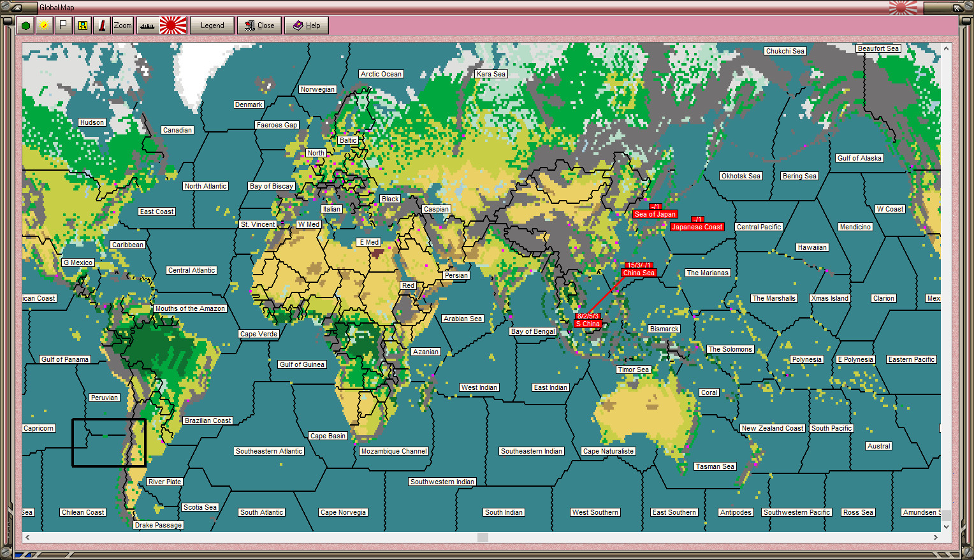Click the Drake Passage label
This screenshot has width=974, height=560.
pos(159,525)
